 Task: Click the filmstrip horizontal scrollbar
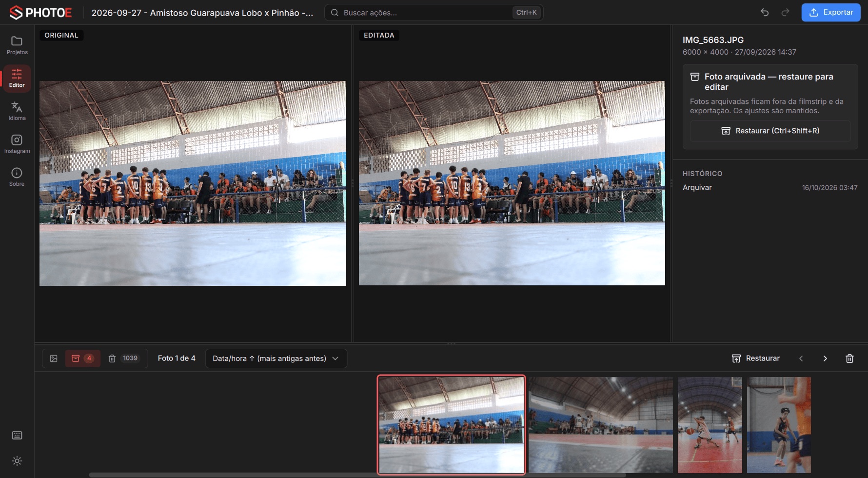(x=357, y=475)
